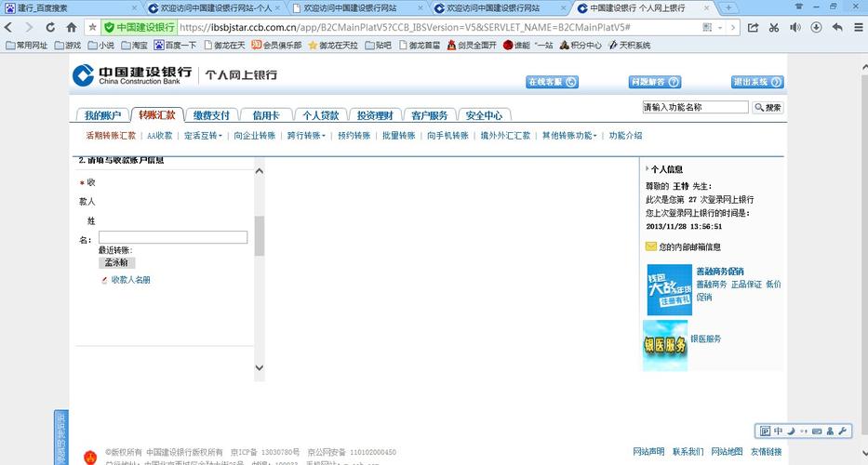Screen dimensions: 868x465
Task: Click the undo closed tab icon
Action: 837,27
